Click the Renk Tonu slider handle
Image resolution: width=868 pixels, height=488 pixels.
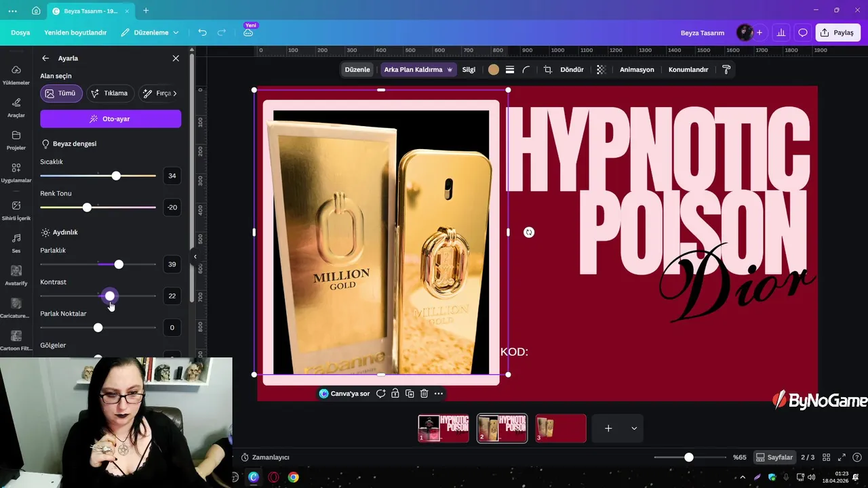(x=87, y=207)
